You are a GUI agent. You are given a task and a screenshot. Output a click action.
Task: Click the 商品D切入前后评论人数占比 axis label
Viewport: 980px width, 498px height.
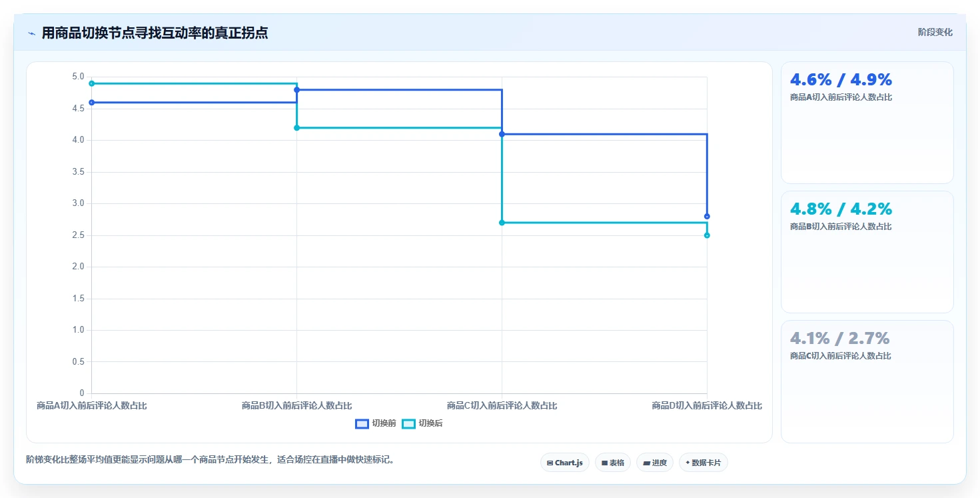point(707,405)
